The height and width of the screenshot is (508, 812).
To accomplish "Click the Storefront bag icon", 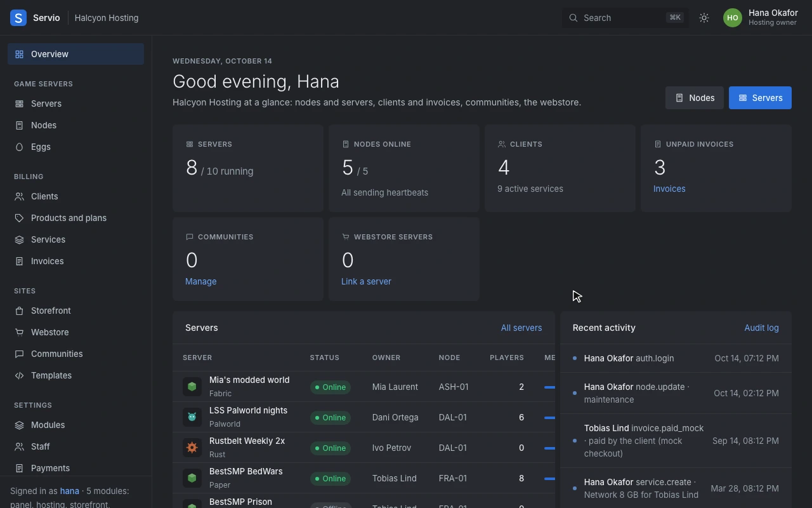I will tap(20, 311).
